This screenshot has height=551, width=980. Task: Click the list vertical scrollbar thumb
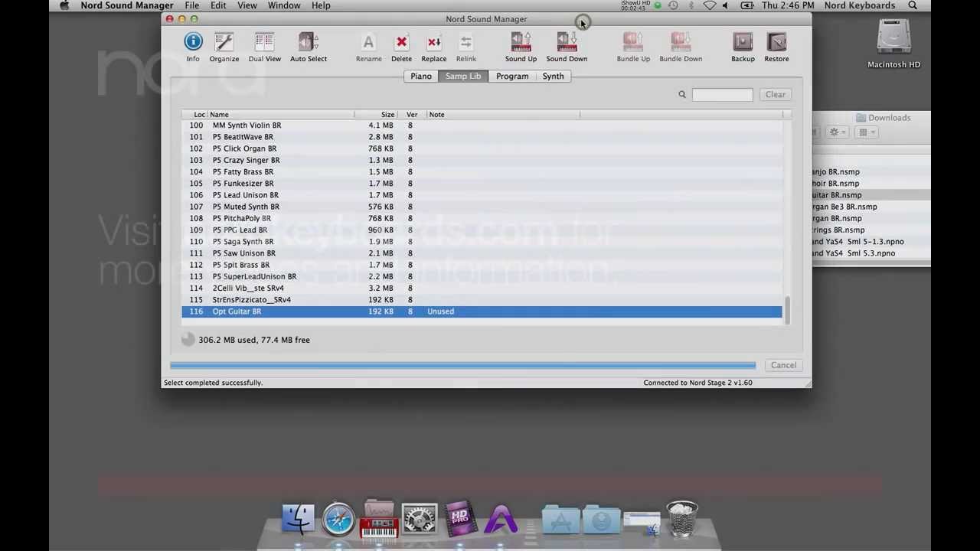pyautogui.click(x=787, y=310)
